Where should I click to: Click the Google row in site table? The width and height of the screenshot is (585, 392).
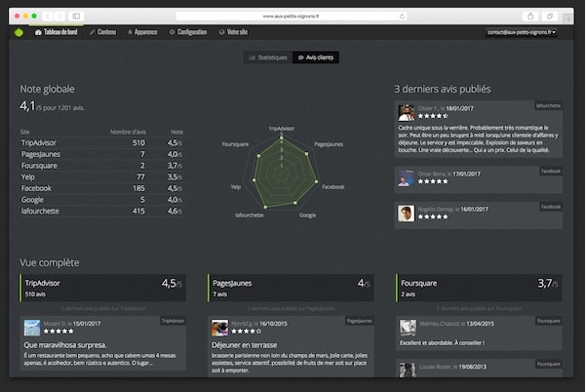click(x=101, y=200)
